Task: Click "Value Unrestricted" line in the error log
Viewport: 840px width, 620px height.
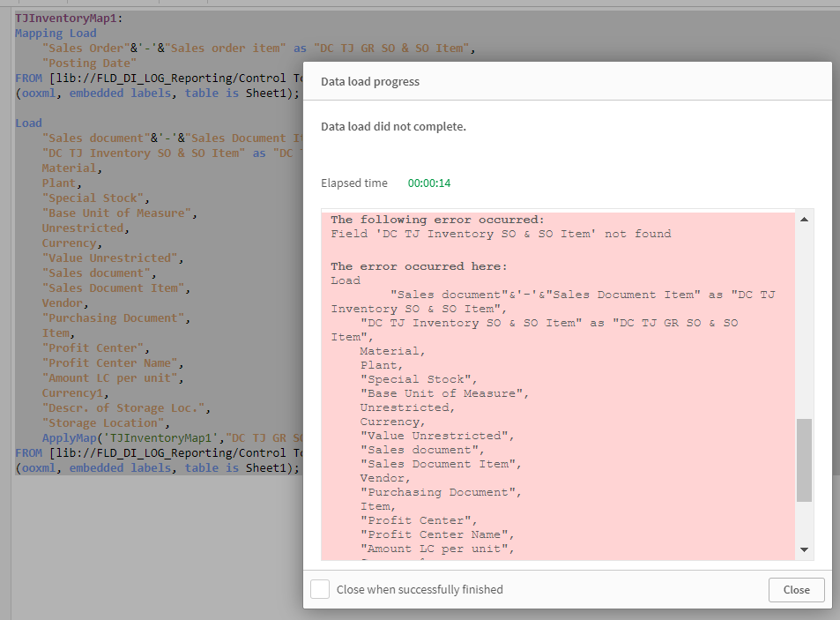Action: point(435,436)
